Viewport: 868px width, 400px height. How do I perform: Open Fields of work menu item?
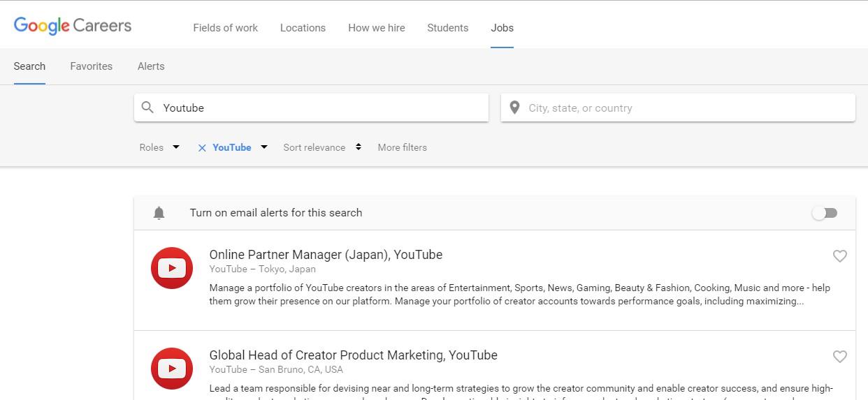(x=225, y=28)
